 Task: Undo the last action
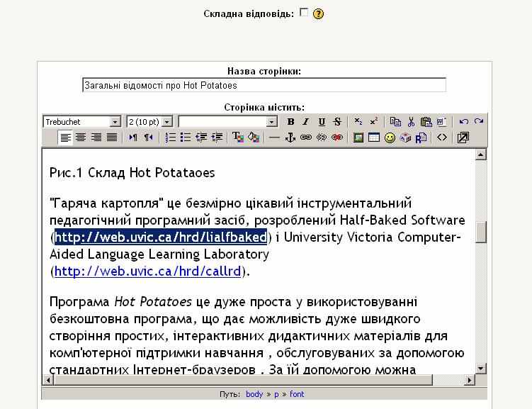[463, 121]
